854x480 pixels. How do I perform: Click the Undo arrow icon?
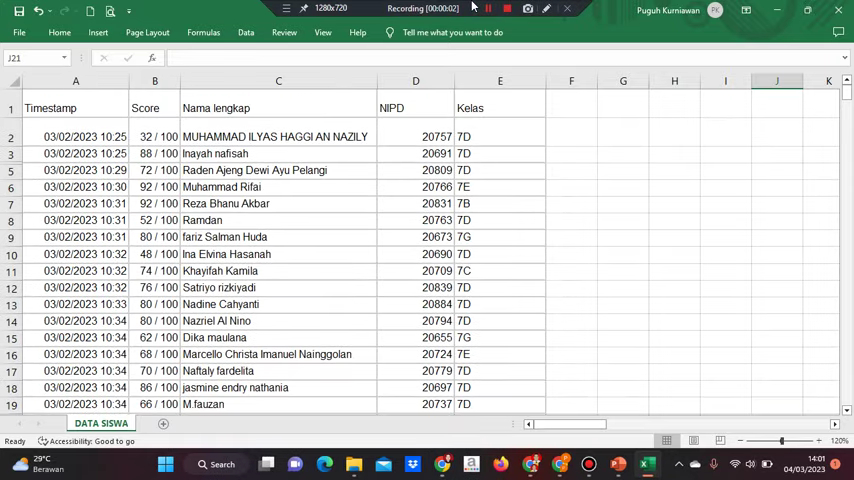coord(38,11)
